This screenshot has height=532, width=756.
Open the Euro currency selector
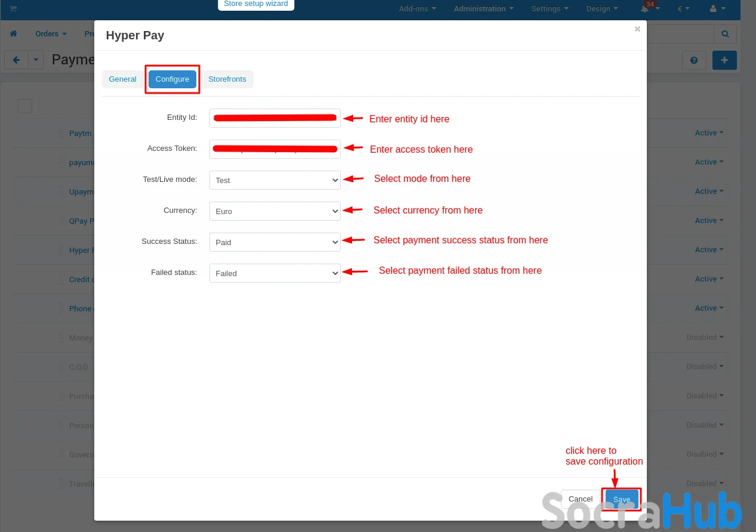(684, 9)
